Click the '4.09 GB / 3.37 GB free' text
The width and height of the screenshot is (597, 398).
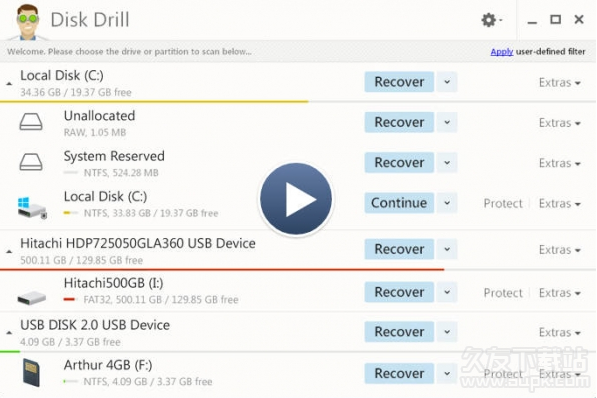(x=70, y=342)
